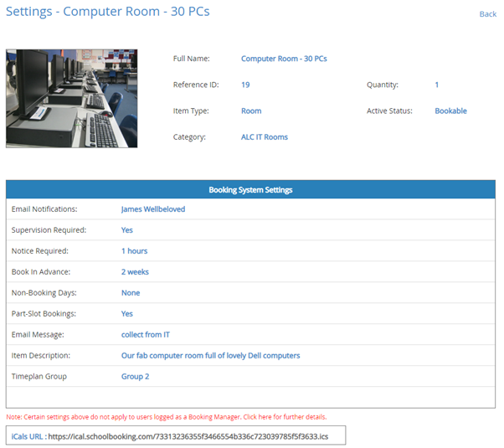Click the email message 'collect from IT'
The height and width of the screenshot is (448, 504).
point(146,334)
